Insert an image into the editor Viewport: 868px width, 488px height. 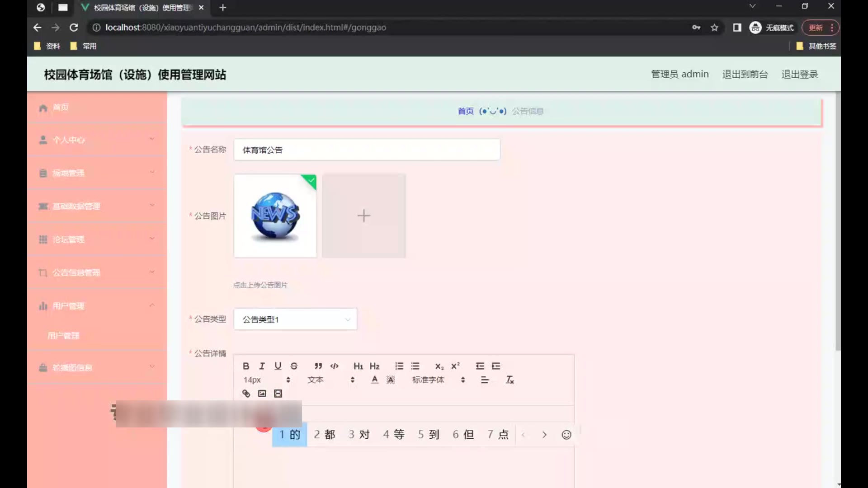[x=262, y=394]
